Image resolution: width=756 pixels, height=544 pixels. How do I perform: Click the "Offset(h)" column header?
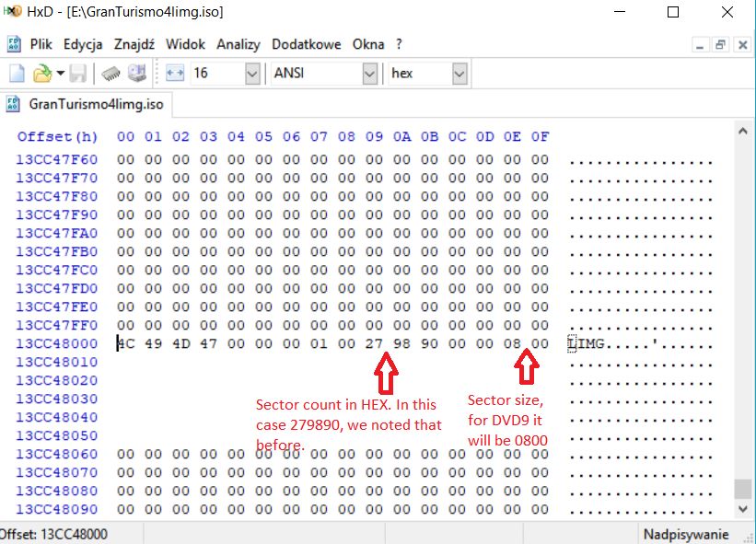click(x=57, y=137)
